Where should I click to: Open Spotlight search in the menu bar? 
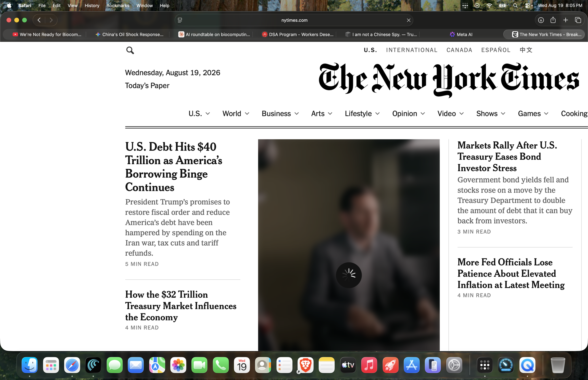[515, 5]
